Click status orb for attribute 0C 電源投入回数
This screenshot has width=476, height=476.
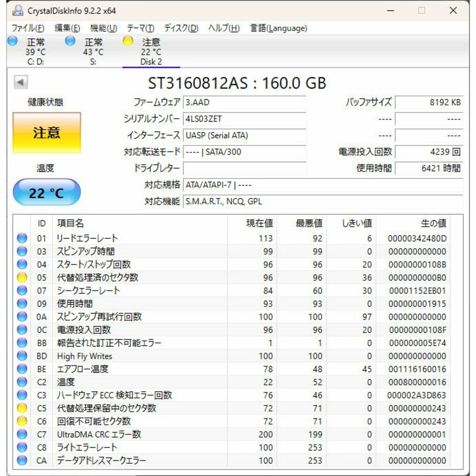coord(22,329)
